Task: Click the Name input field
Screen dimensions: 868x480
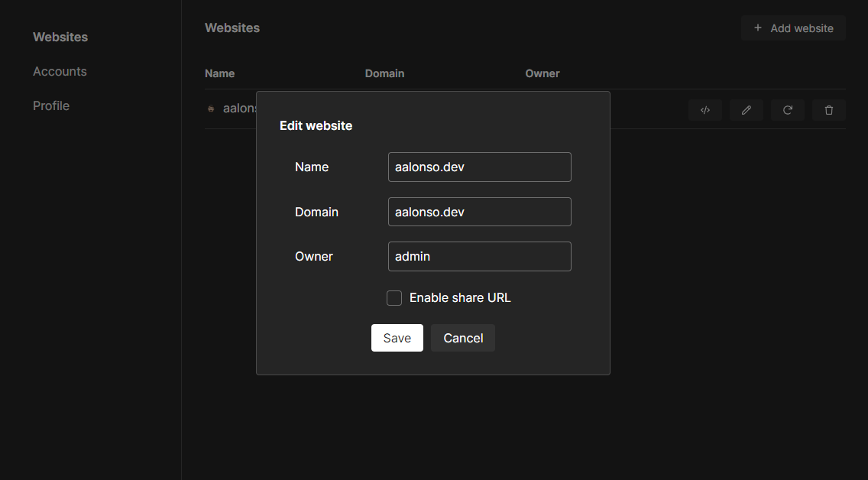Action: click(479, 167)
